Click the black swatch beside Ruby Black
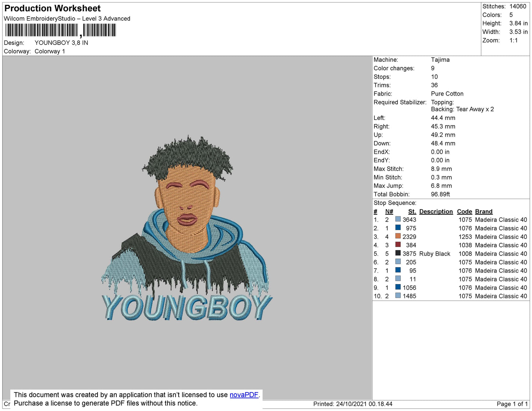The image size is (532, 411). 398,253
